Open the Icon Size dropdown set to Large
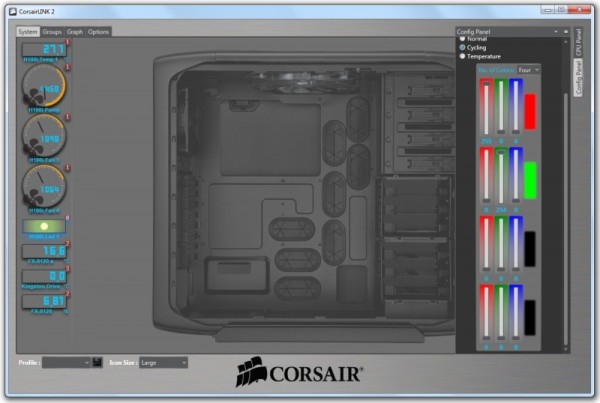Screen dimensions: 600x403 coord(163,362)
